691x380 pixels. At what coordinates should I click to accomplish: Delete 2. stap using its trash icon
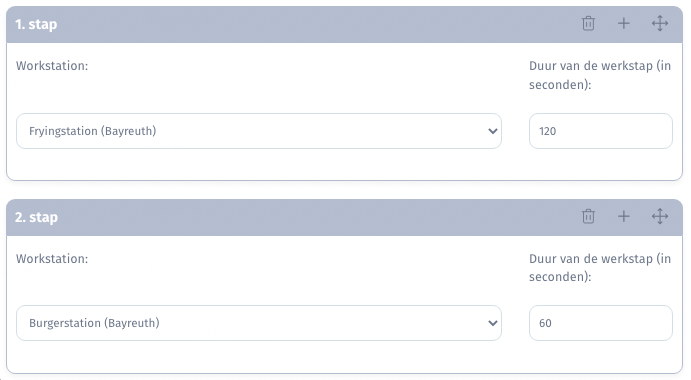(x=588, y=216)
